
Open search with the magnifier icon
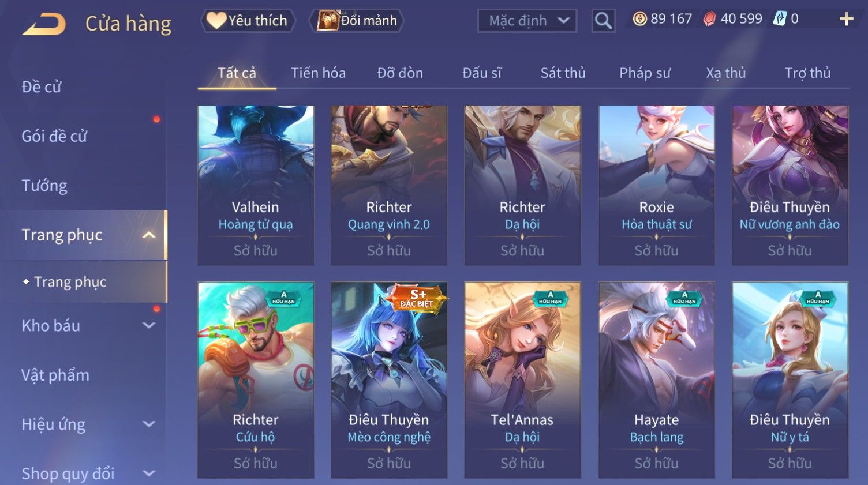point(603,21)
